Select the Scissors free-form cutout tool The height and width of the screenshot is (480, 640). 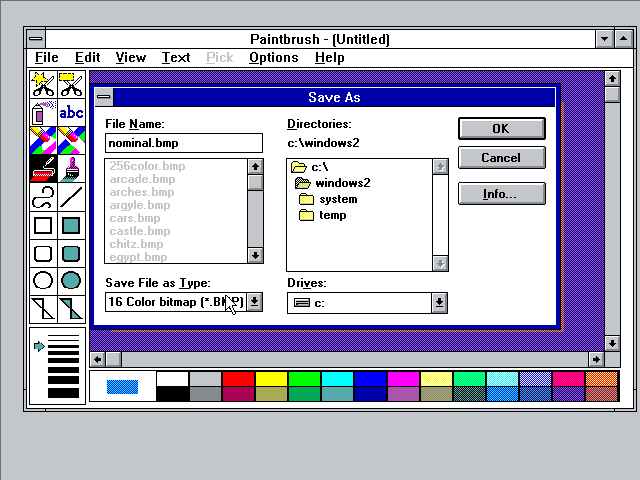coord(43,84)
